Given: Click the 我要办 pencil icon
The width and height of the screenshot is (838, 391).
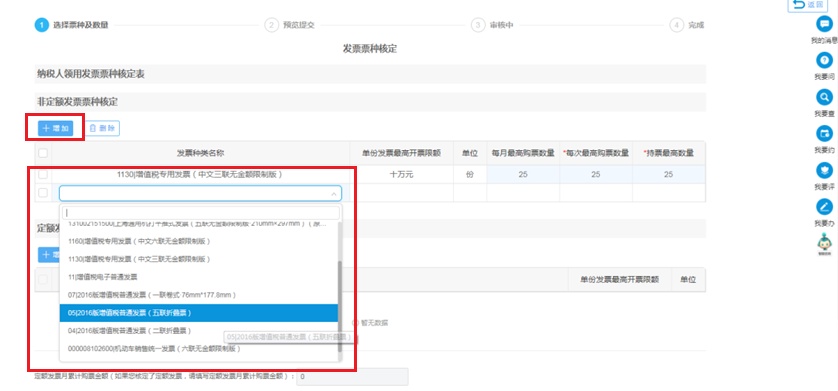Looking at the screenshot, I should tap(825, 207).
